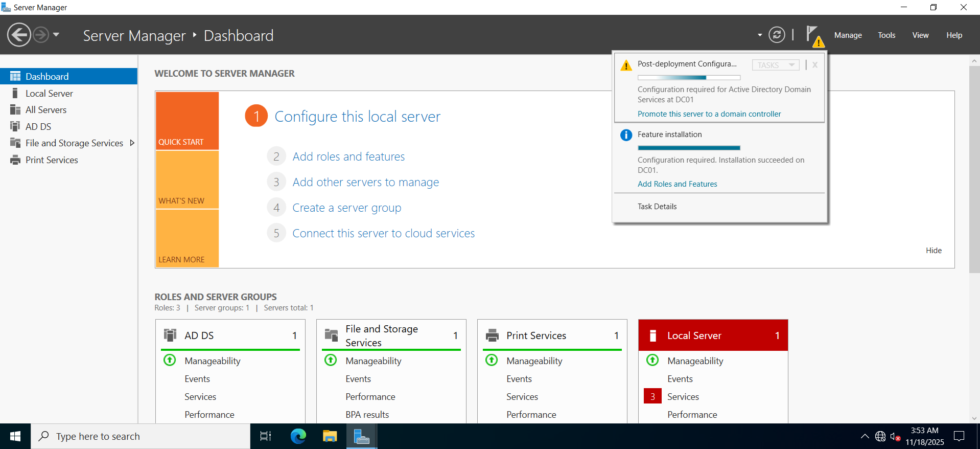Click Manageability in the AD DS tile
Viewport: 980px width, 449px height.
213,361
